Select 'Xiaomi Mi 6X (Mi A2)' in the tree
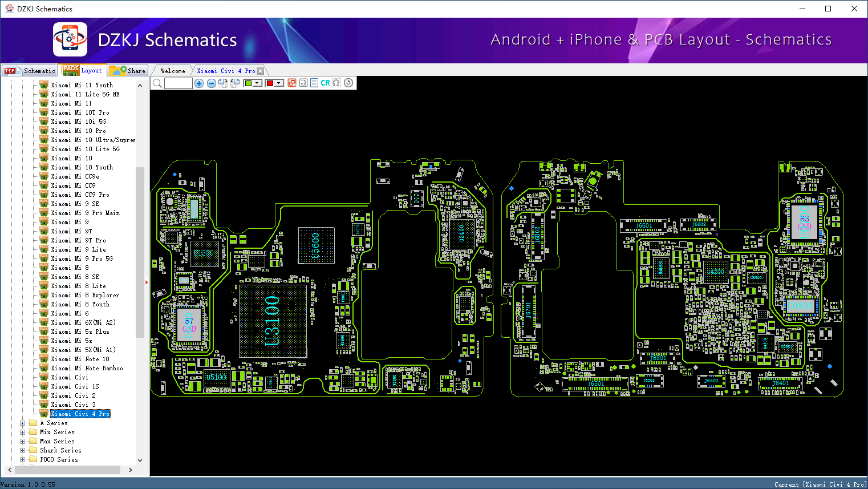The width and height of the screenshot is (868, 489). point(84,322)
